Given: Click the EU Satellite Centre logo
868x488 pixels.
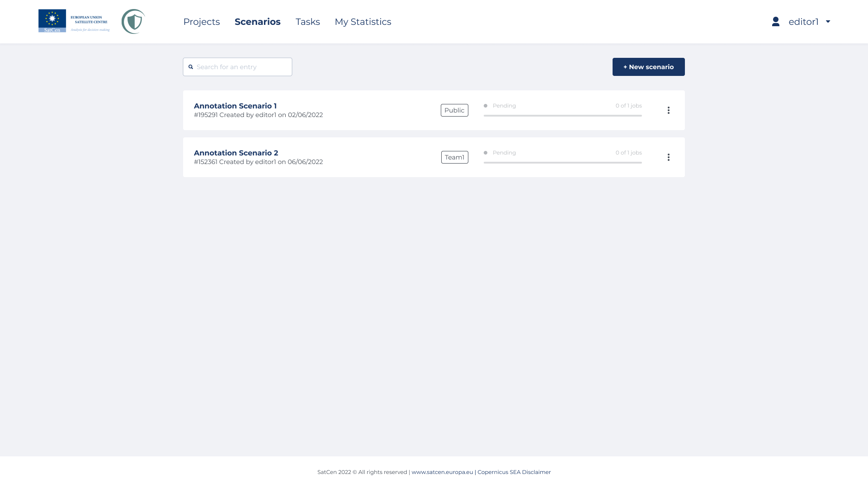Looking at the screenshot, I should click(74, 21).
